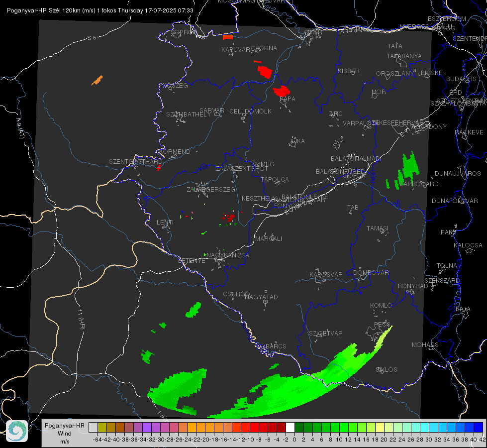Click the MÓR town label
This screenshot has width=487, height=448.
[x=379, y=92]
